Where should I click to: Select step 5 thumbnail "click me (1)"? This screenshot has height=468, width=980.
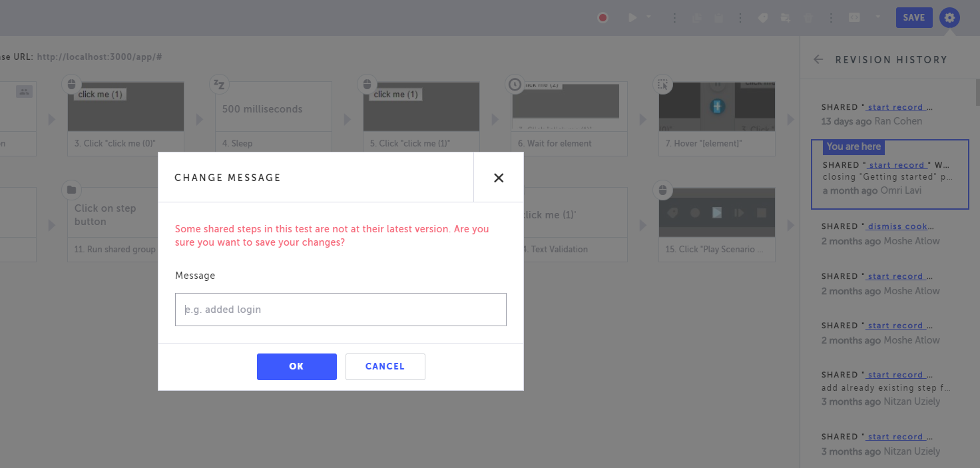(x=421, y=107)
